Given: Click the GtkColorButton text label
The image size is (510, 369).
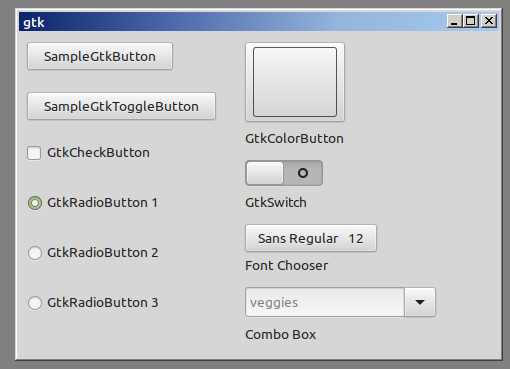Looking at the screenshot, I should 294,139.
